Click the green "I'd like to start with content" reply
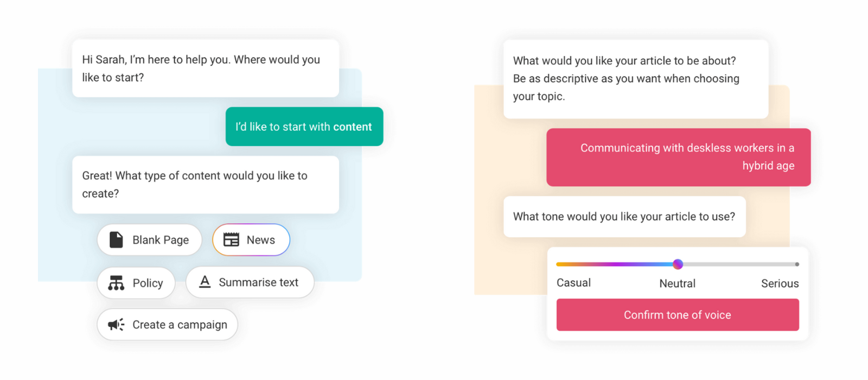 [x=304, y=126]
